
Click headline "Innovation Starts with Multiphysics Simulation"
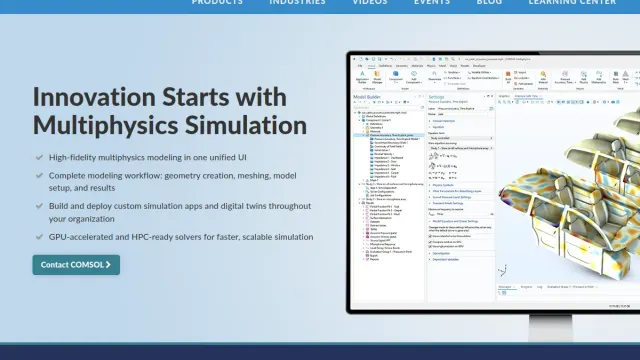click(170, 111)
